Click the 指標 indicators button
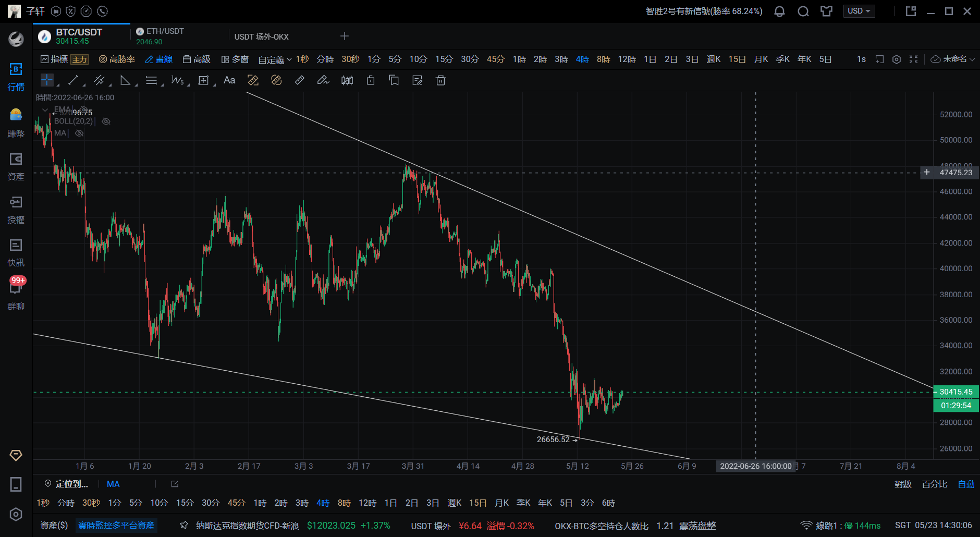980x537 pixels. [54, 59]
